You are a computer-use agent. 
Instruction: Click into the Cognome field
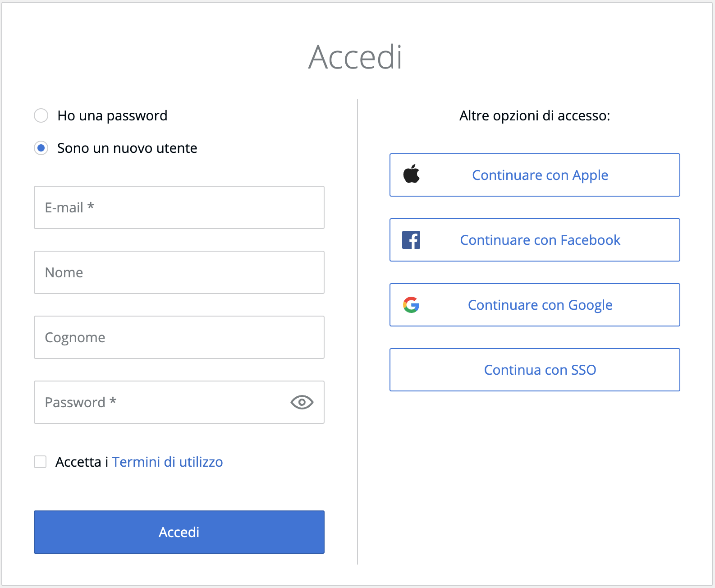[x=179, y=337]
